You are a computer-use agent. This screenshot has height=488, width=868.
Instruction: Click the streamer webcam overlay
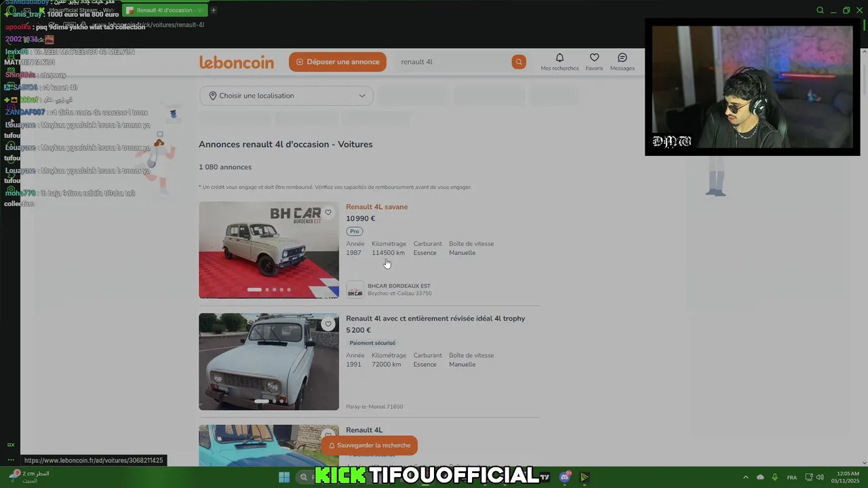pyautogui.click(x=752, y=87)
